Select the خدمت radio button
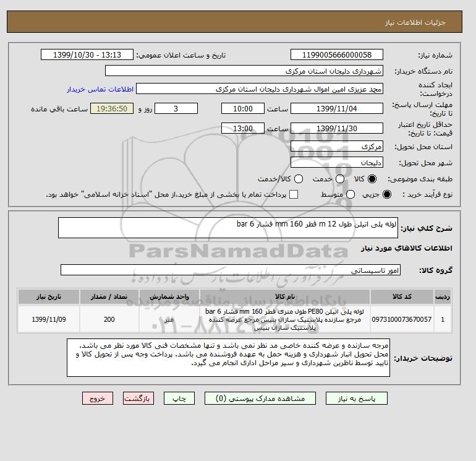 coord(340,179)
